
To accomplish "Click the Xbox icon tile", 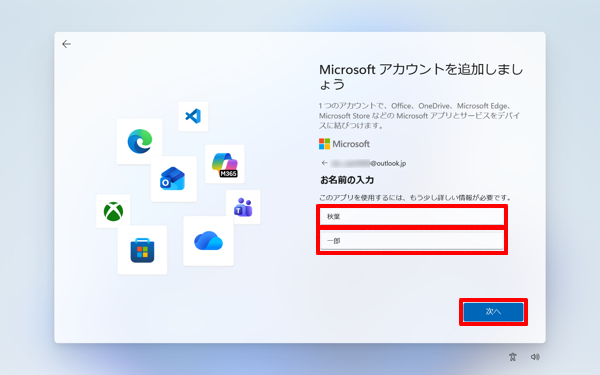I will [113, 211].
